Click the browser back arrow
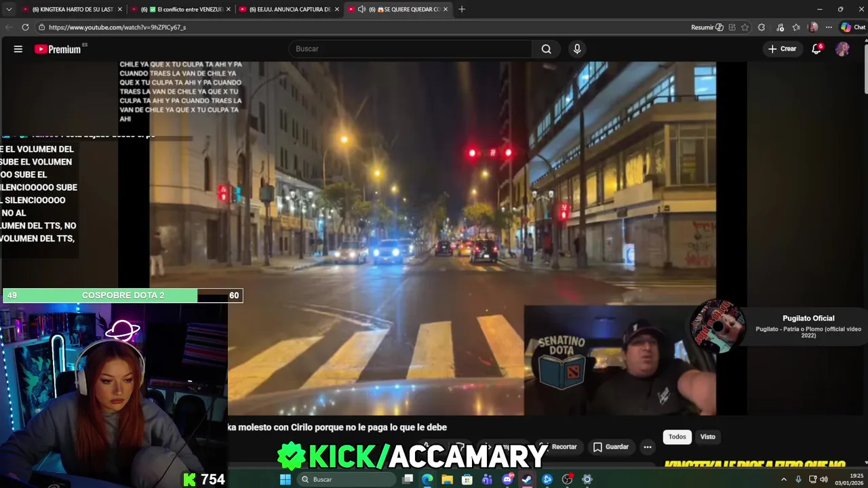 9,27
